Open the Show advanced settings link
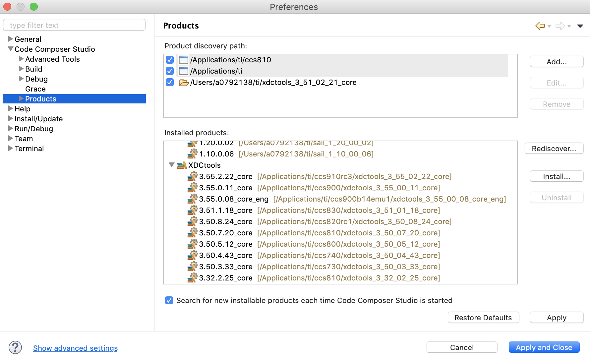 75,348
